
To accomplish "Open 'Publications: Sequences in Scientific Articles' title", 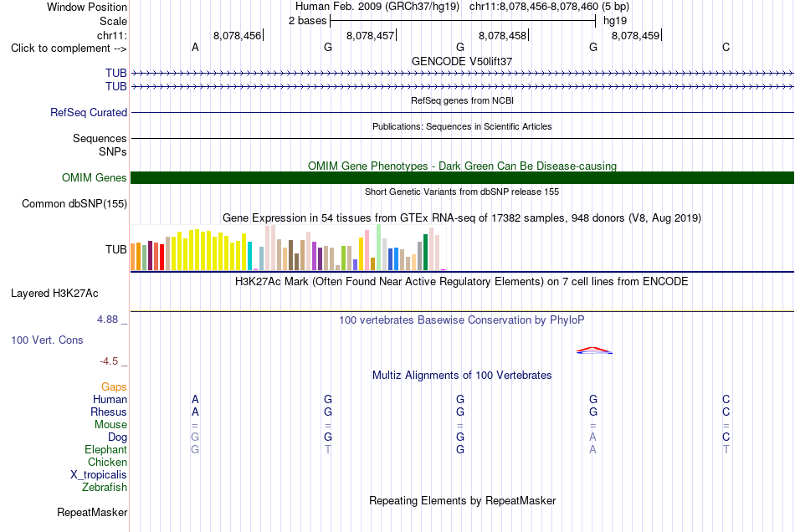I will point(462,126).
